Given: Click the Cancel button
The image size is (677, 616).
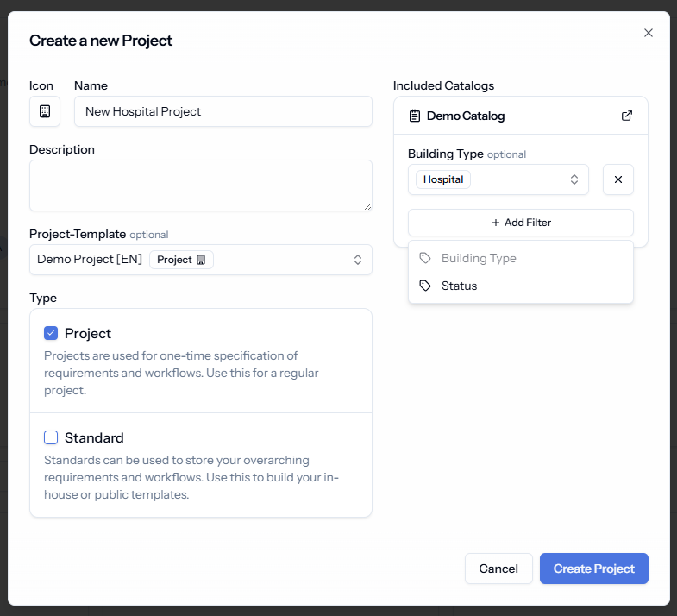Looking at the screenshot, I should (x=498, y=569).
